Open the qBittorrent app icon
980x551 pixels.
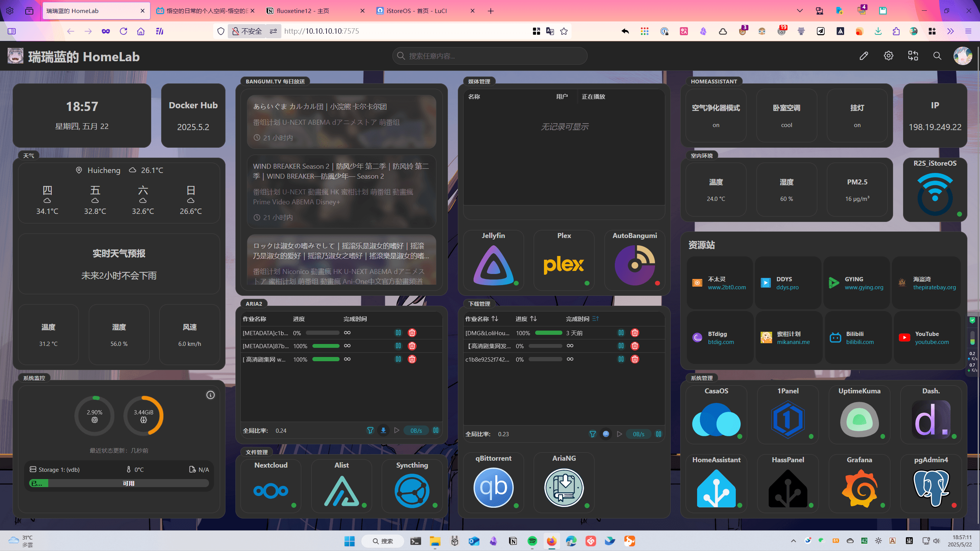(493, 487)
